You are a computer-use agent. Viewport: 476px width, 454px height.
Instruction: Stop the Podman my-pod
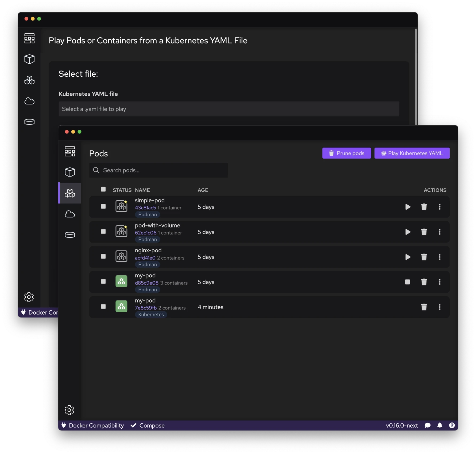407,282
